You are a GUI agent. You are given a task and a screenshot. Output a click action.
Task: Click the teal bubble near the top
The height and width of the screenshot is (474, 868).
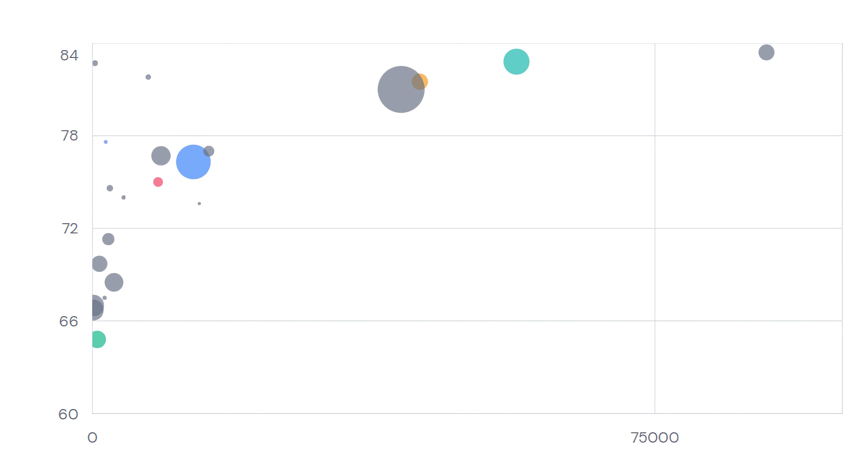click(x=516, y=62)
